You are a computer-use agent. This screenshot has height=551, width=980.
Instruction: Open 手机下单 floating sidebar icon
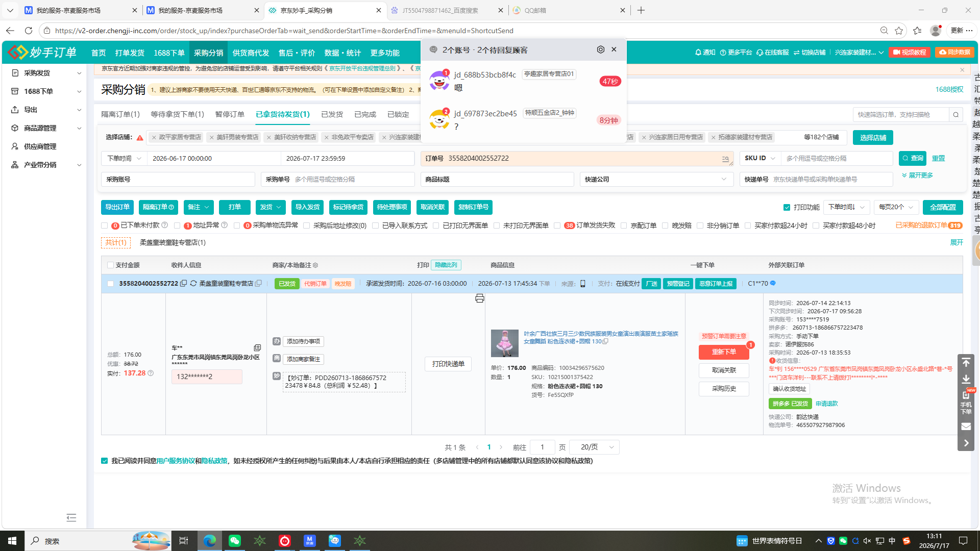click(966, 403)
